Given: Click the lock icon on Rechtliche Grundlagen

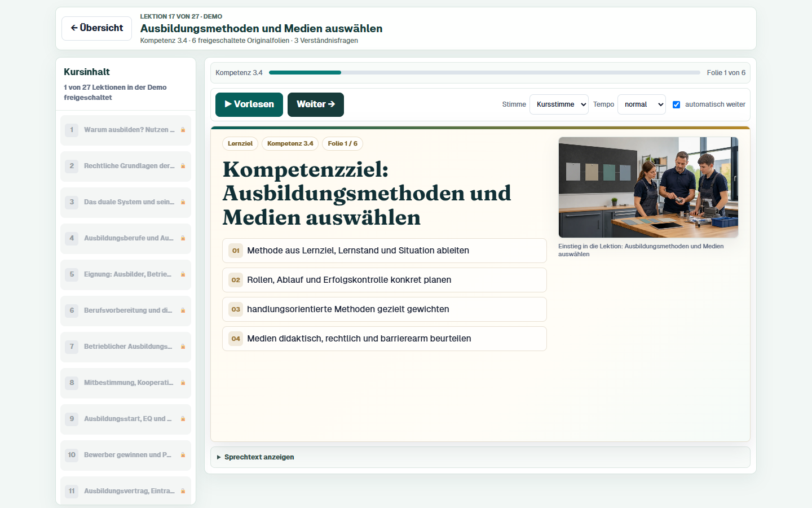Looking at the screenshot, I should (183, 166).
